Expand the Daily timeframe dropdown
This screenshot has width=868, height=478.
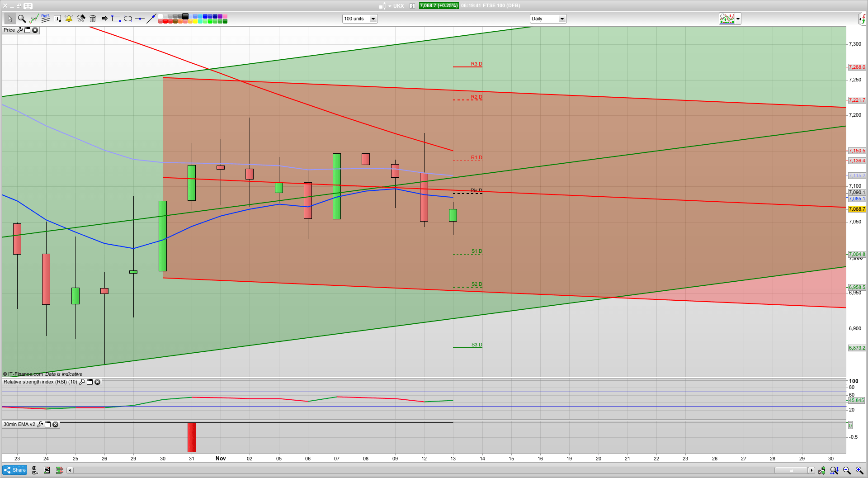pos(562,19)
